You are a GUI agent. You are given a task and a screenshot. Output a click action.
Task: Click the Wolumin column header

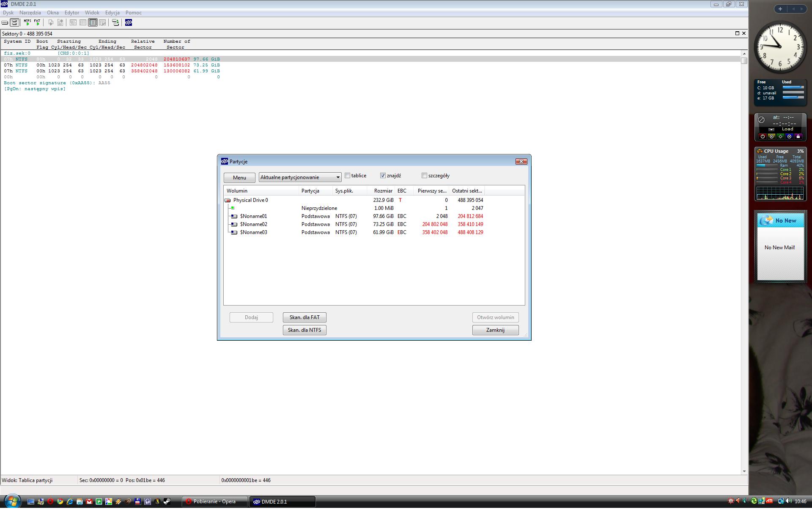point(261,191)
